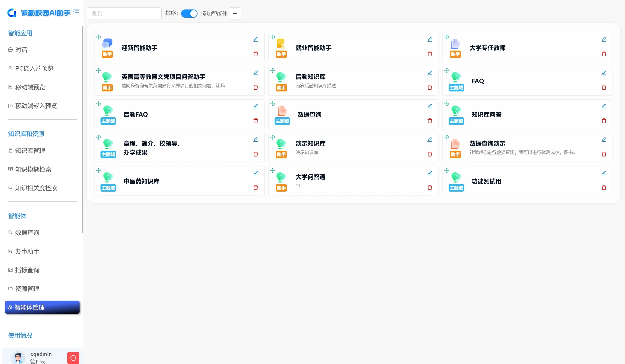
Task: Click the plus button to add agent
Action: (235, 13)
